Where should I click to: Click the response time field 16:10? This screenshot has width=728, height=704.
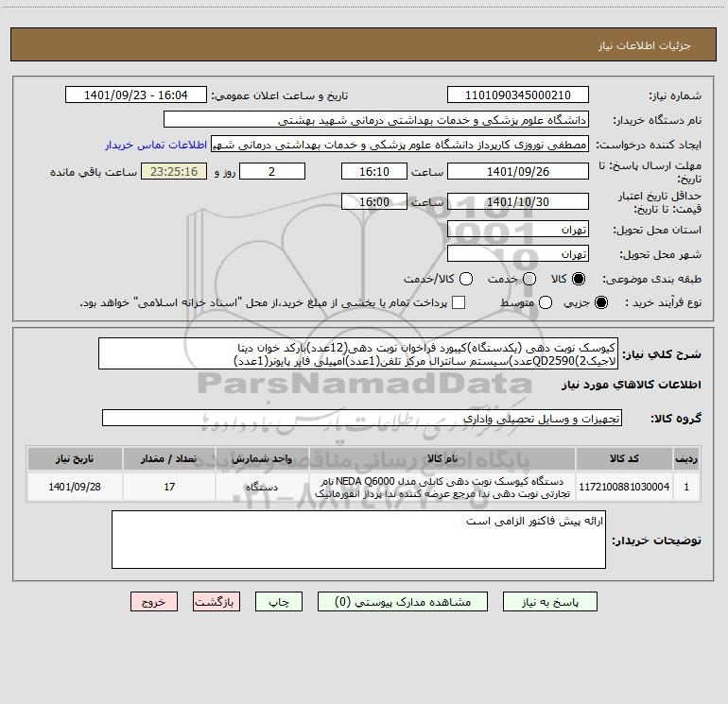tap(374, 172)
